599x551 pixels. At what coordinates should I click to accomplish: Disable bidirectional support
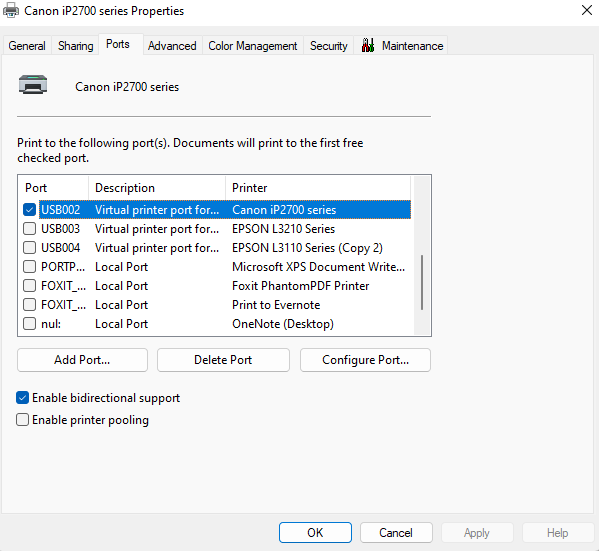click(23, 398)
